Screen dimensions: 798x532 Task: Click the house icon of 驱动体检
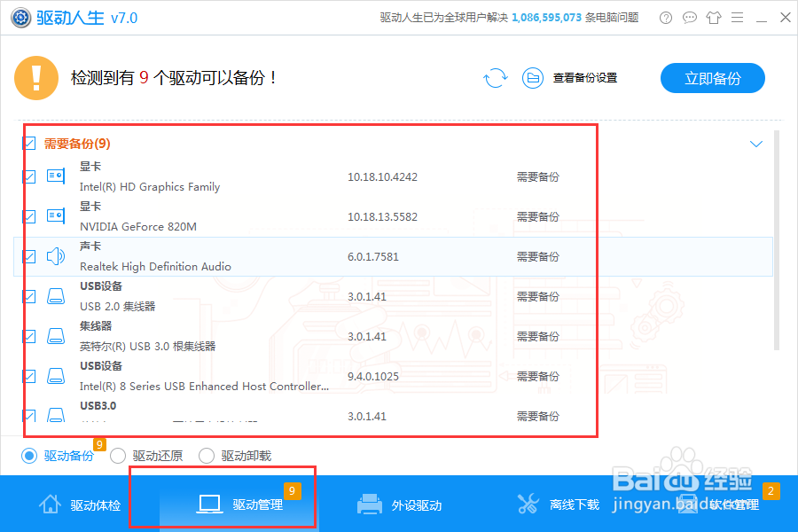(50, 504)
